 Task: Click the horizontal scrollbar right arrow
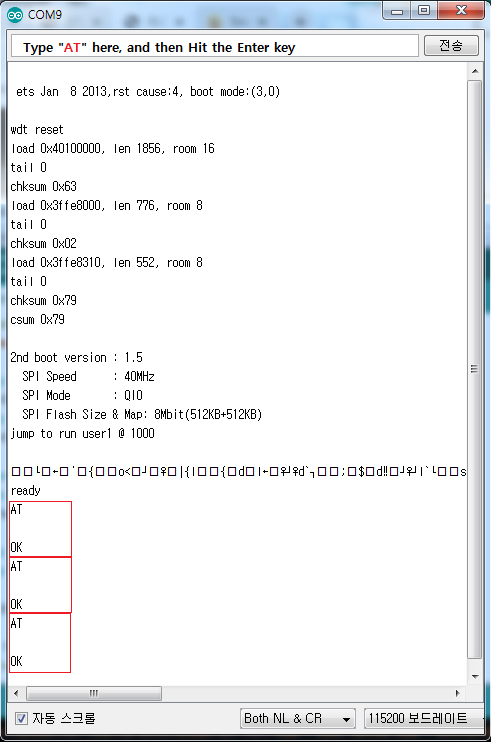tap(457, 693)
